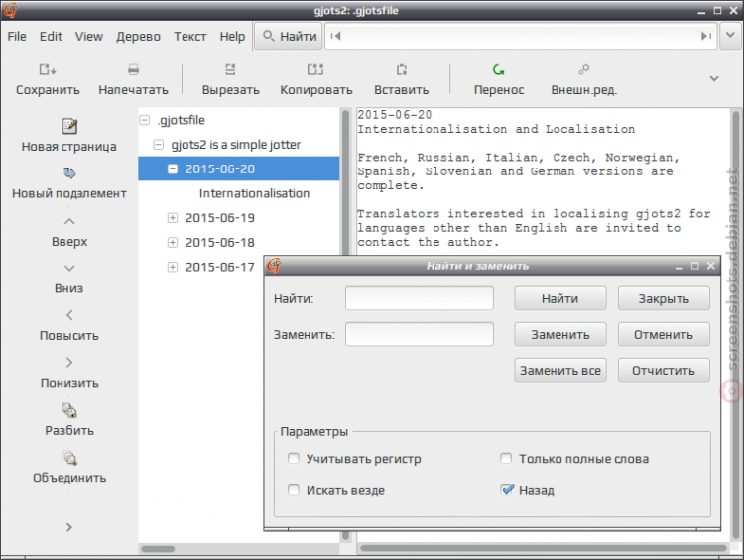This screenshot has width=744, height=560.
Task: Collapse the .gjotsfile root node
Action: [x=144, y=120]
